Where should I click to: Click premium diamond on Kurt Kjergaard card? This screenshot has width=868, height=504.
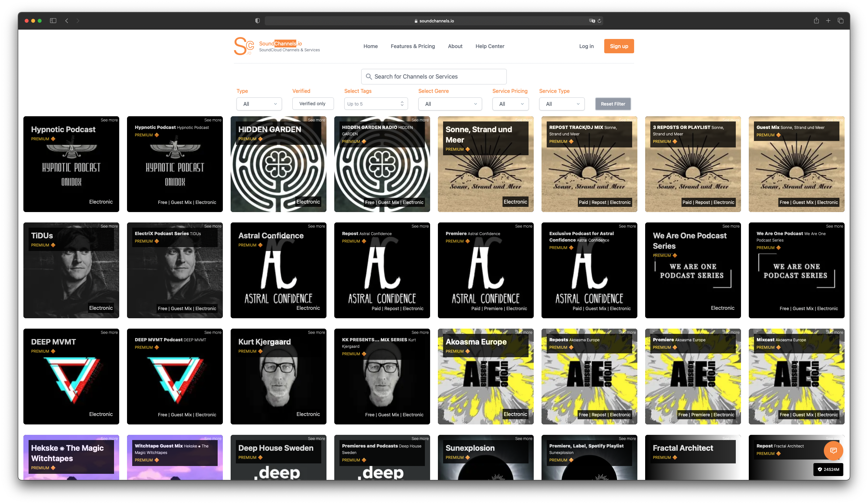[x=261, y=351]
